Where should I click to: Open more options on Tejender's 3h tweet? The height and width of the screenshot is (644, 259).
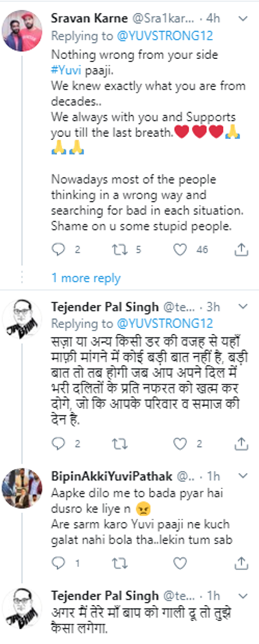(x=243, y=307)
